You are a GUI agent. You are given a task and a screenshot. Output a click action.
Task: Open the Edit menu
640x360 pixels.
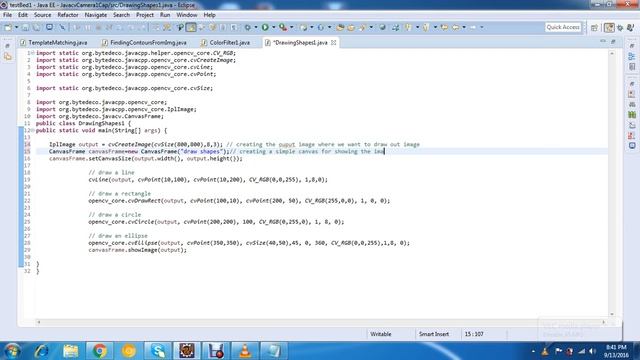point(23,15)
